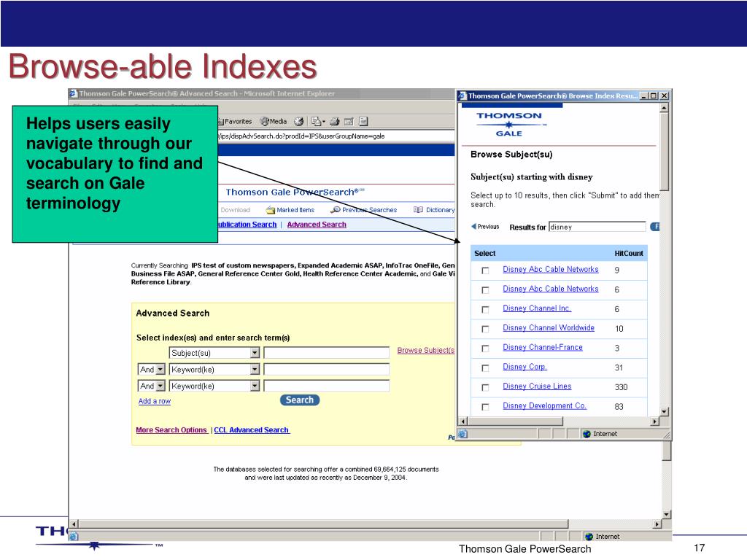Click popup vertical scrollbar up arrow
Image resolution: width=747 pixels, height=560 pixels.
coord(664,108)
